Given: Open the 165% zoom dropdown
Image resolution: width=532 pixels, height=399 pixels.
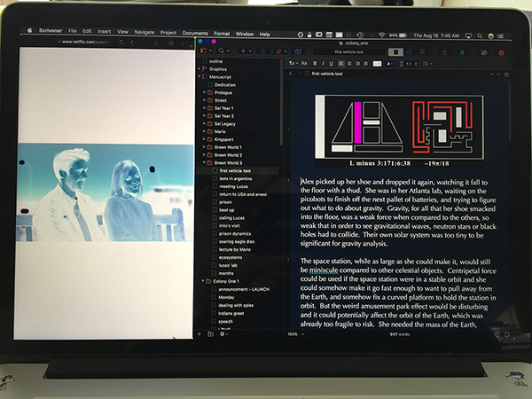Looking at the screenshot, I should point(296,334).
